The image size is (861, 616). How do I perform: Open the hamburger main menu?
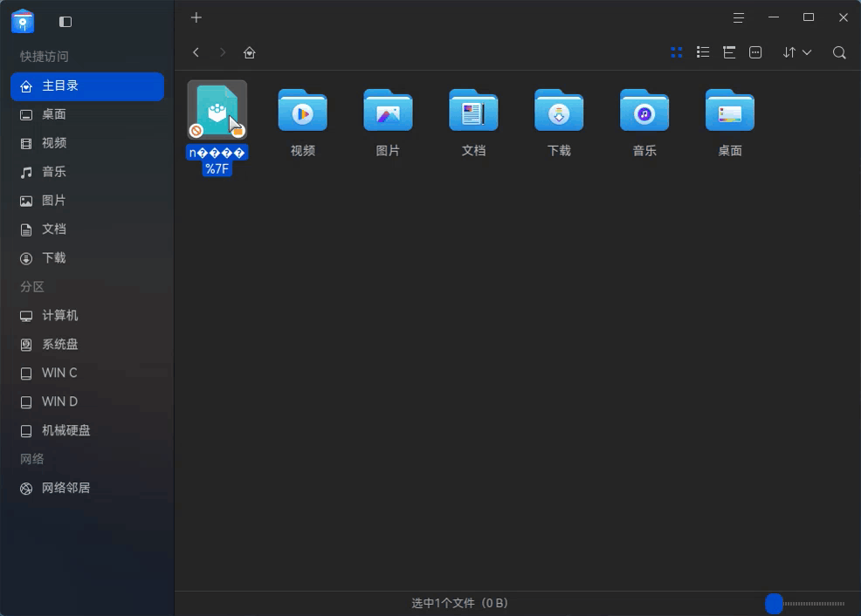[x=739, y=17]
